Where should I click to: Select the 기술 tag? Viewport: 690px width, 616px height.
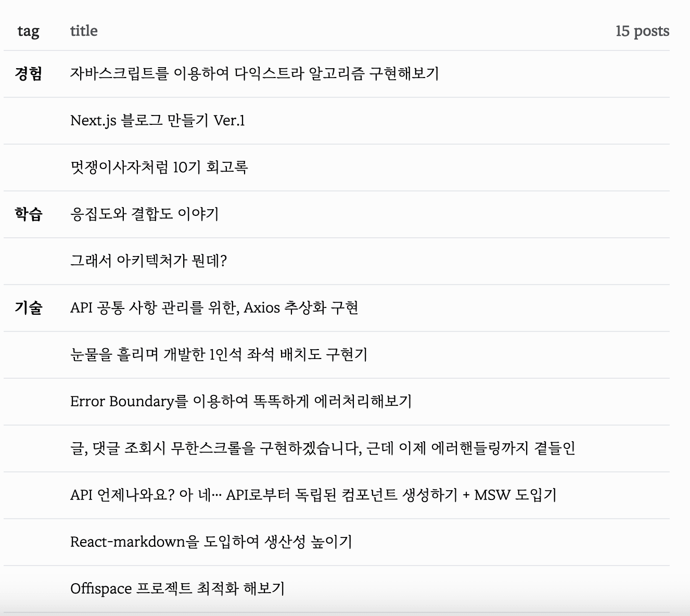coord(29,308)
